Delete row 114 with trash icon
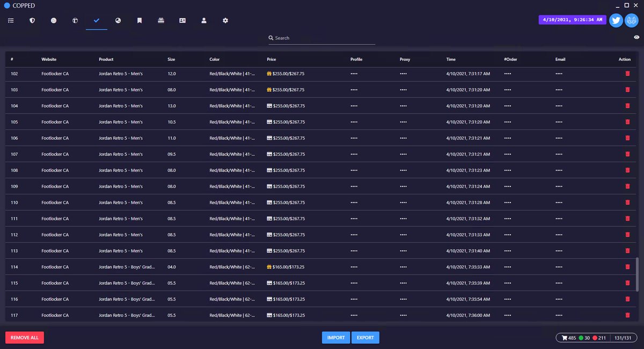 pos(627,267)
